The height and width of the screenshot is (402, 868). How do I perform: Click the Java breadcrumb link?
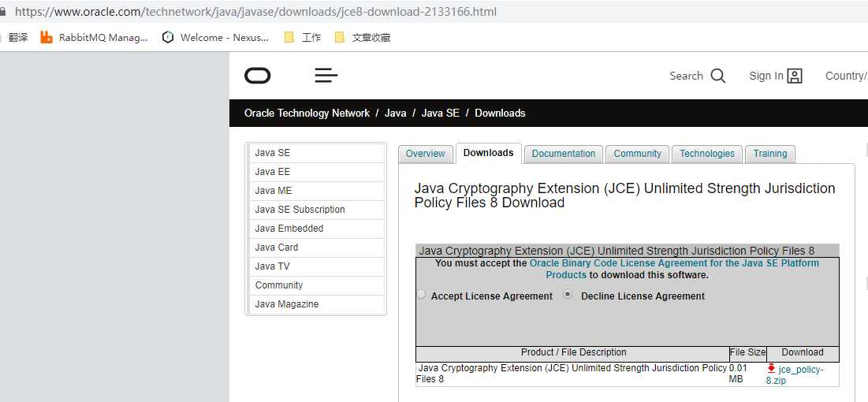(395, 113)
